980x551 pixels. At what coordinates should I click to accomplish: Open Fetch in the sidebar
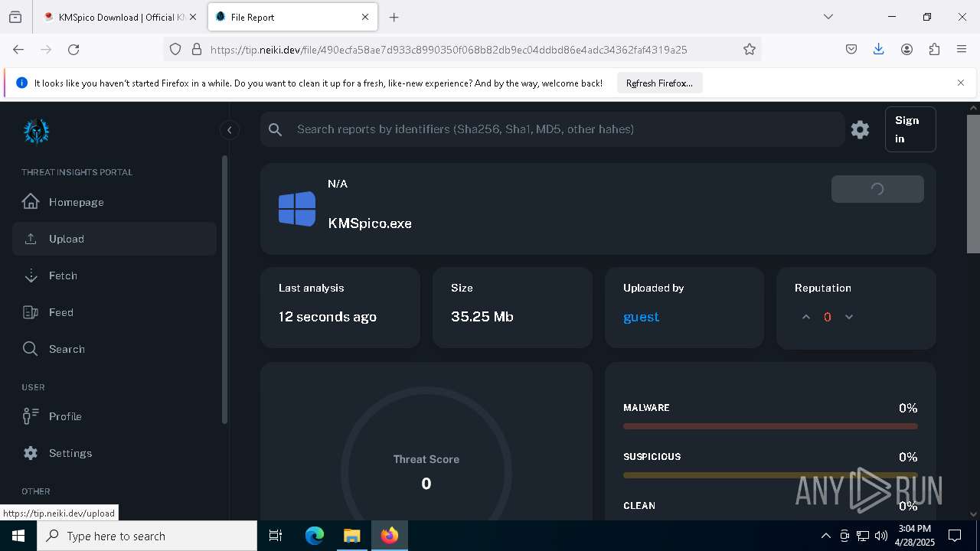(115, 275)
